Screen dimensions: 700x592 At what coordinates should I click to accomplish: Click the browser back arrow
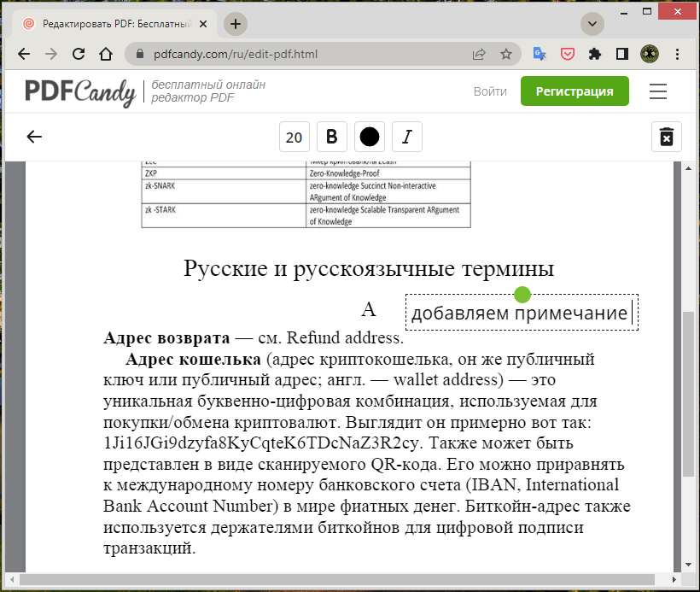pos(24,54)
